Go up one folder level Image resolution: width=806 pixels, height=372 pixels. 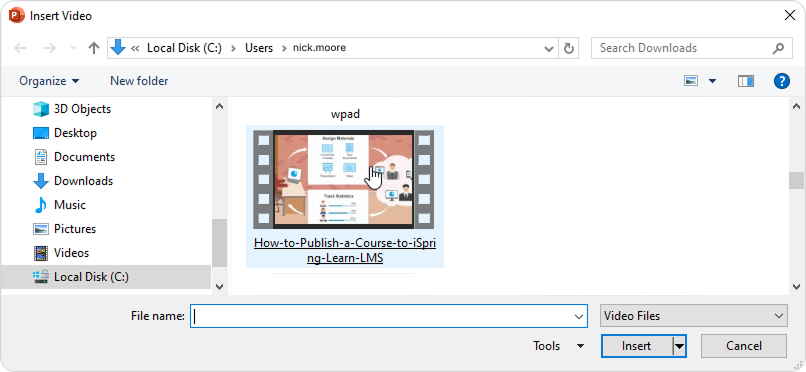[x=94, y=48]
